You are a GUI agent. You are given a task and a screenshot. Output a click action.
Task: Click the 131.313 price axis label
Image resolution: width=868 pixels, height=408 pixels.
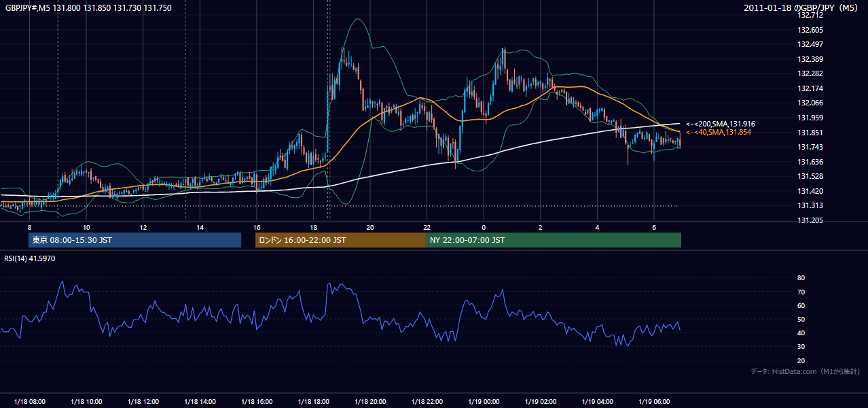pyautogui.click(x=811, y=205)
